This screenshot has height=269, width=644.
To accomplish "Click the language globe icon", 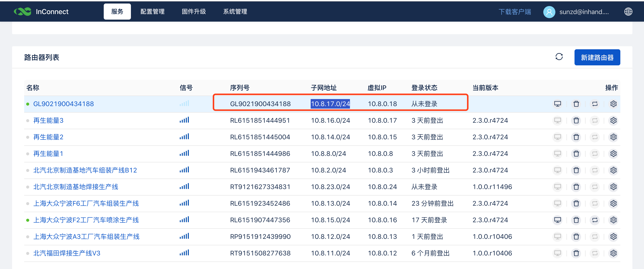I will coord(628,12).
